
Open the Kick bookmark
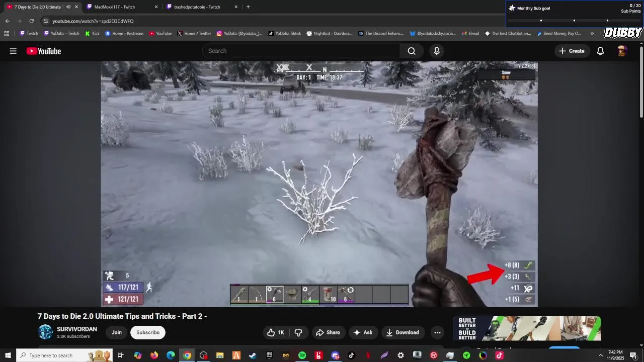click(x=92, y=34)
